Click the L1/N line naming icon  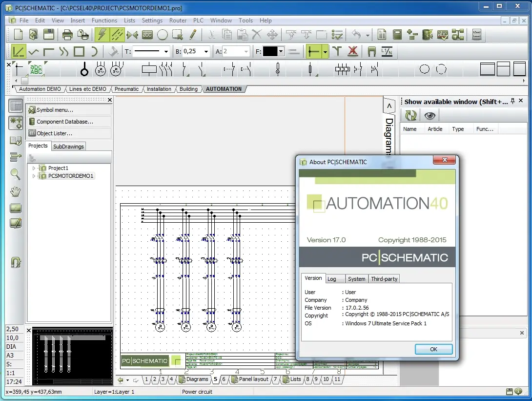coord(387,52)
